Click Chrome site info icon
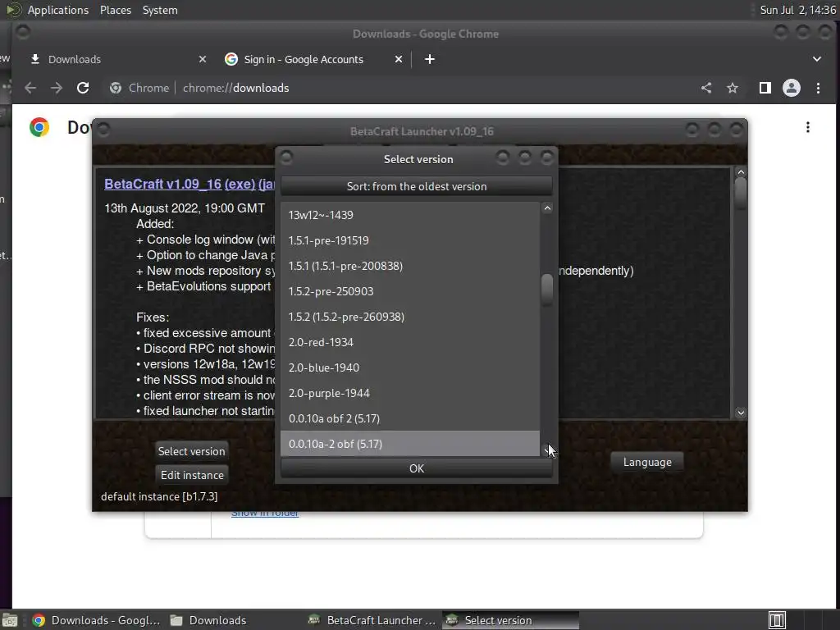Viewport: 840px width, 630px height. pos(116,88)
